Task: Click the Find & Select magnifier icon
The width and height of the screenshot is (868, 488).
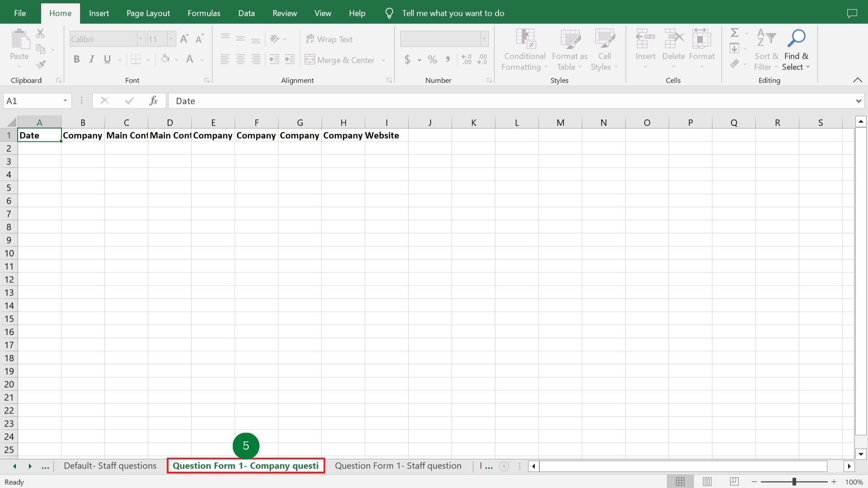Action: [796, 39]
